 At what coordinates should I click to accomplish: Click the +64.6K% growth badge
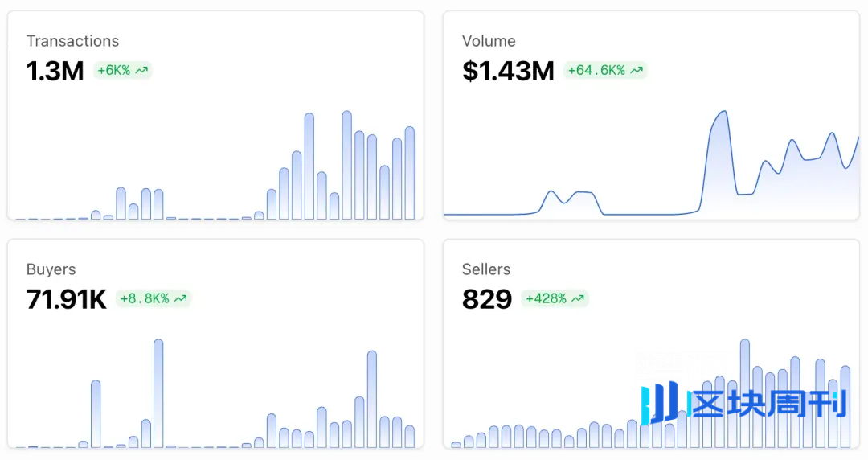click(605, 71)
